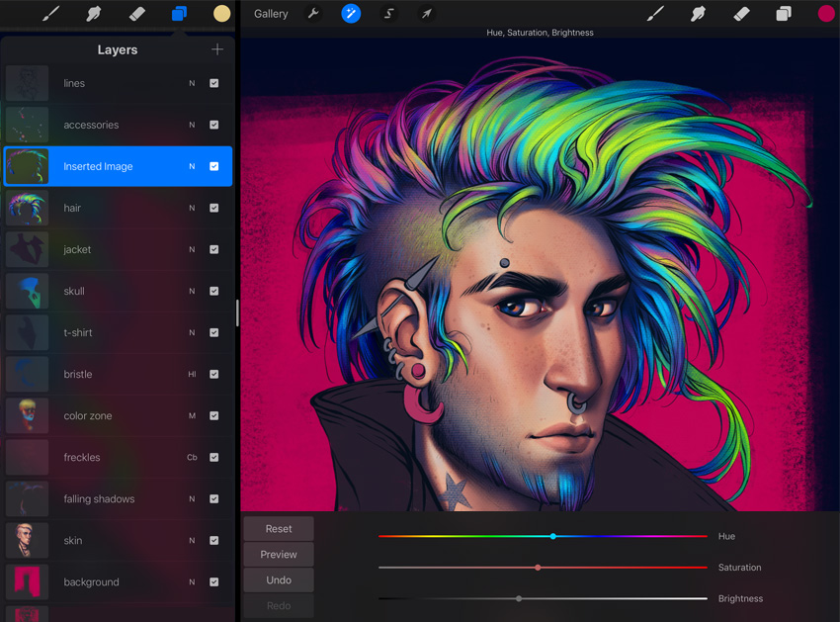
Task: Activate the Selection tool S-shaped icon
Action: coord(389,14)
